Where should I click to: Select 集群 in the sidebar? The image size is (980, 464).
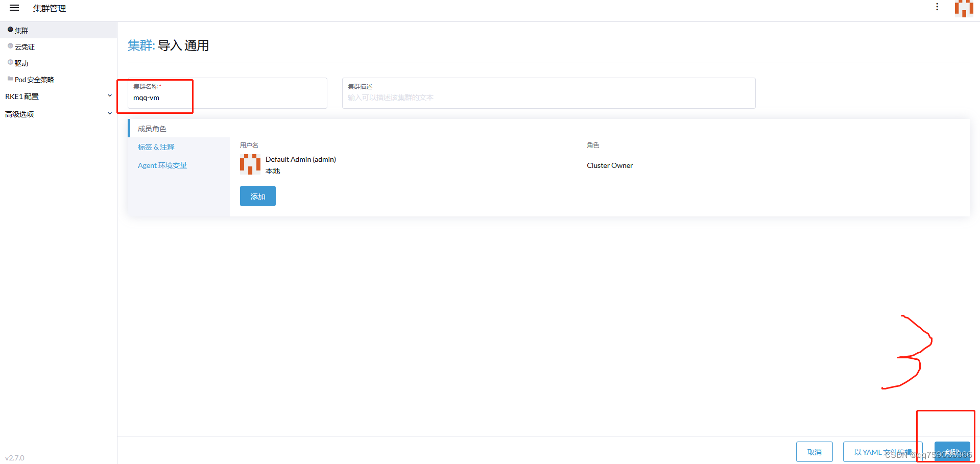coord(58,30)
